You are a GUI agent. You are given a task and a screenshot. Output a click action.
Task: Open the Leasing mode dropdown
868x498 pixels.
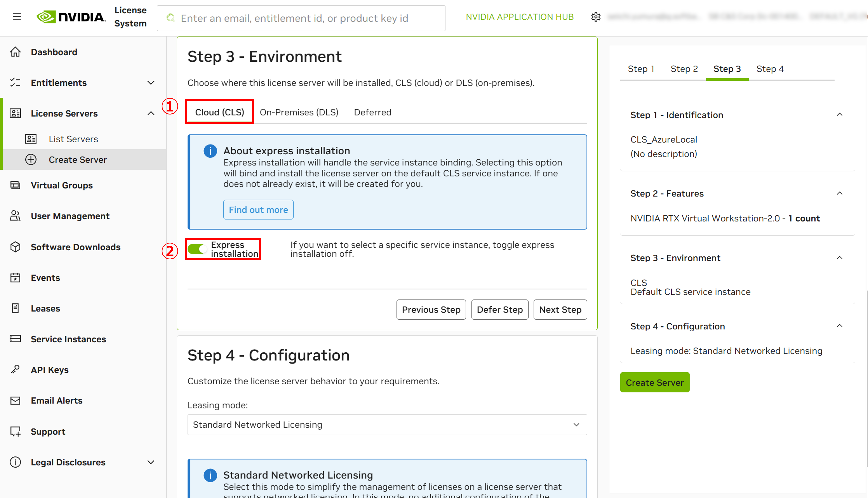387,425
